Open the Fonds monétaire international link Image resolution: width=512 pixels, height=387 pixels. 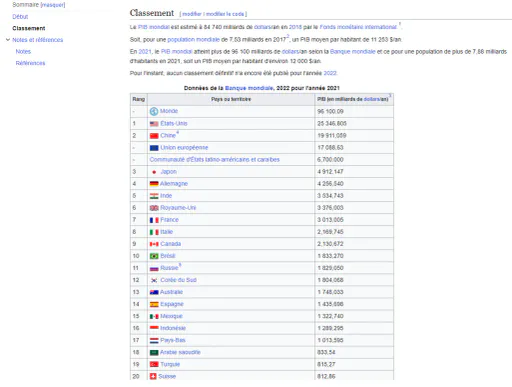click(x=358, y=27)
